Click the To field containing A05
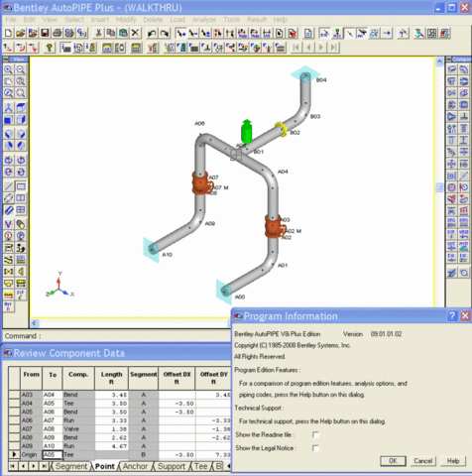This screenshot has width=472, height=476. point(53,455)
